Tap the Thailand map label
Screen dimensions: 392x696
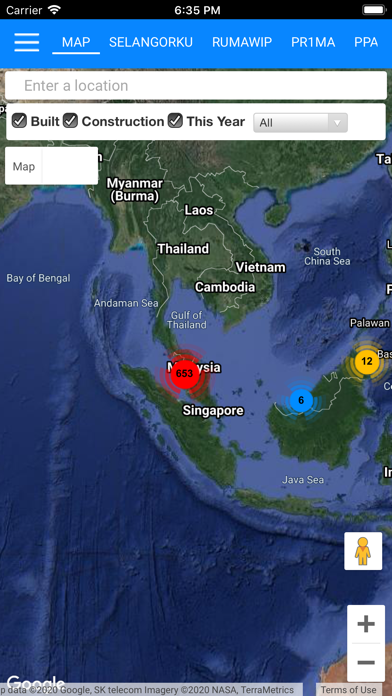(x=183, y=249)
